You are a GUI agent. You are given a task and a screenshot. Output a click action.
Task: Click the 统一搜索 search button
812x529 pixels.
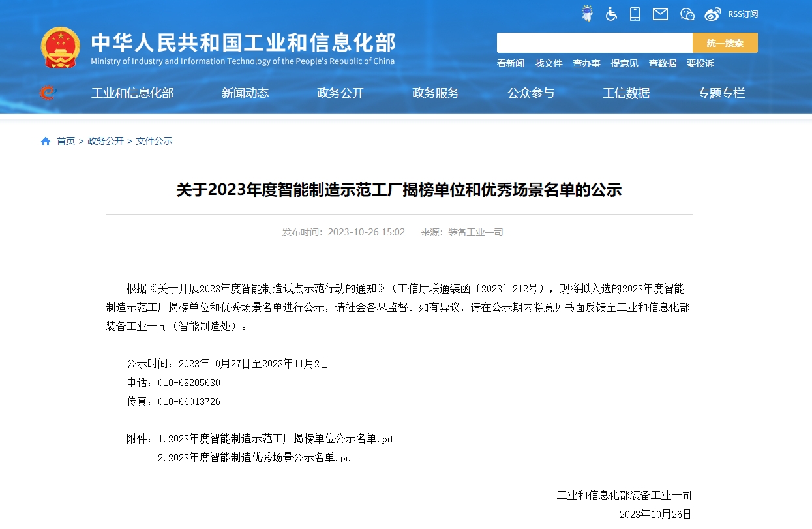(725, 43)
